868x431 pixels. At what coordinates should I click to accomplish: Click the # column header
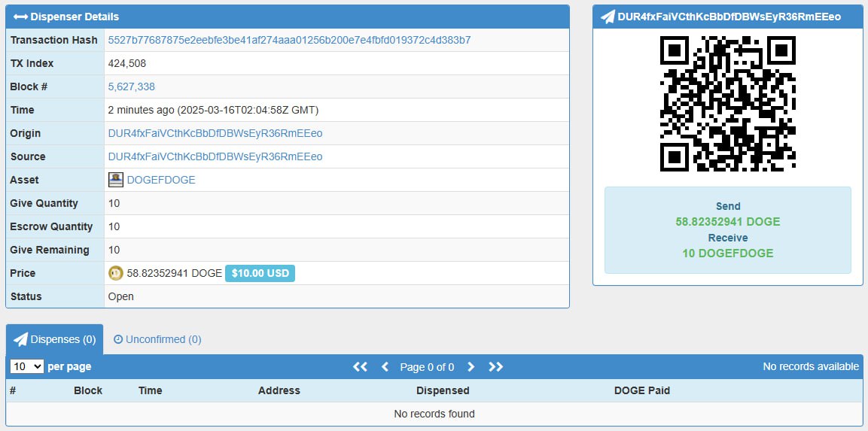point(13,390)
